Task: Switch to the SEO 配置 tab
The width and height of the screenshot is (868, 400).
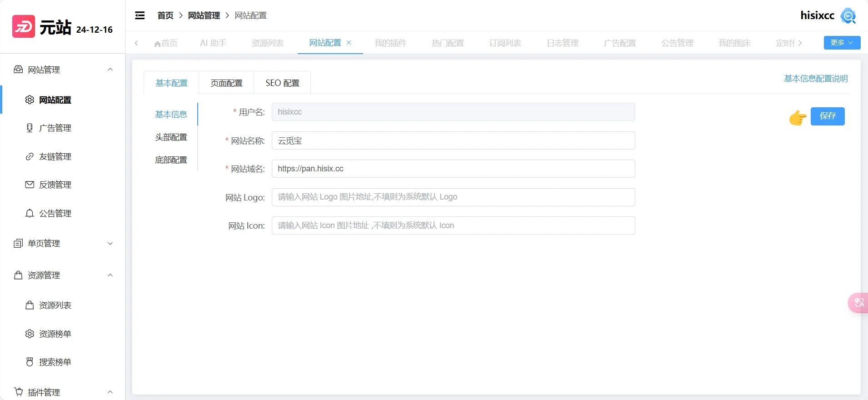Action: 282,83
